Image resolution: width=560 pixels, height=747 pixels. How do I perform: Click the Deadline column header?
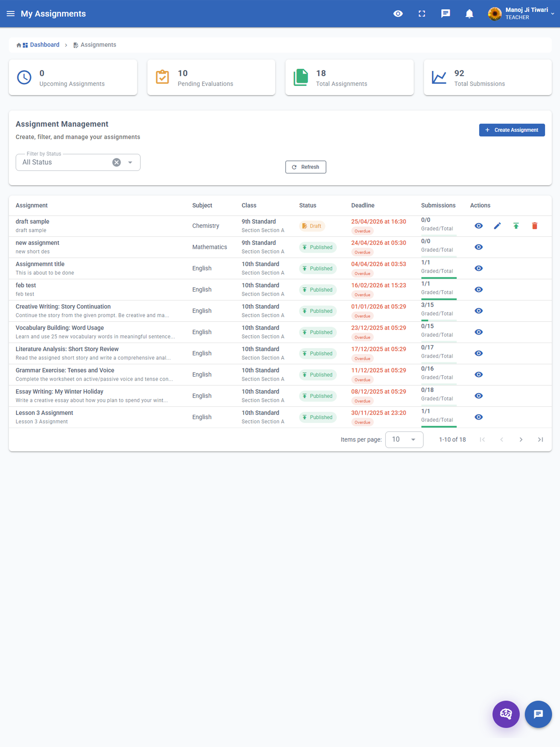(362, 206)
